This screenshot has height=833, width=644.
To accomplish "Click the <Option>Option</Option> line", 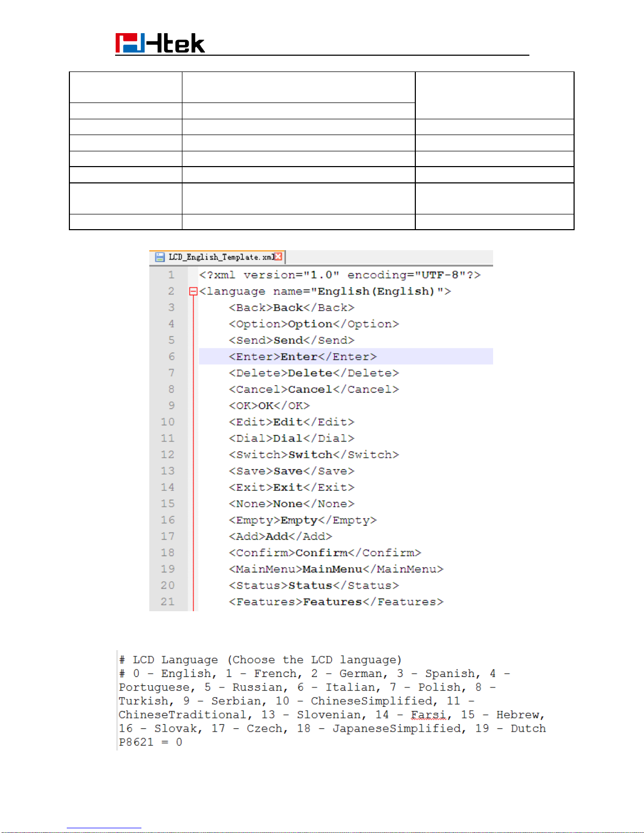I will click(x=314, y=324).
